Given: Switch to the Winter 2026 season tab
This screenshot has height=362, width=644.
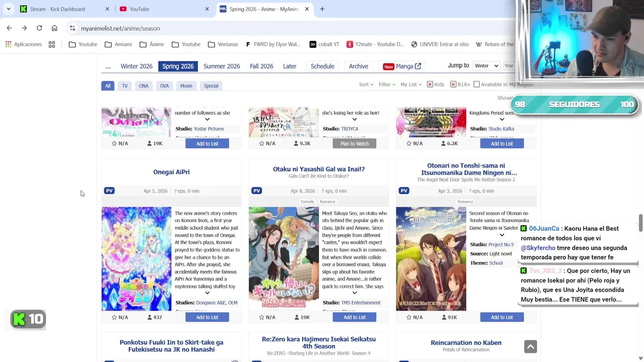Looking at the screenshot, I should [x=136, y=66].
